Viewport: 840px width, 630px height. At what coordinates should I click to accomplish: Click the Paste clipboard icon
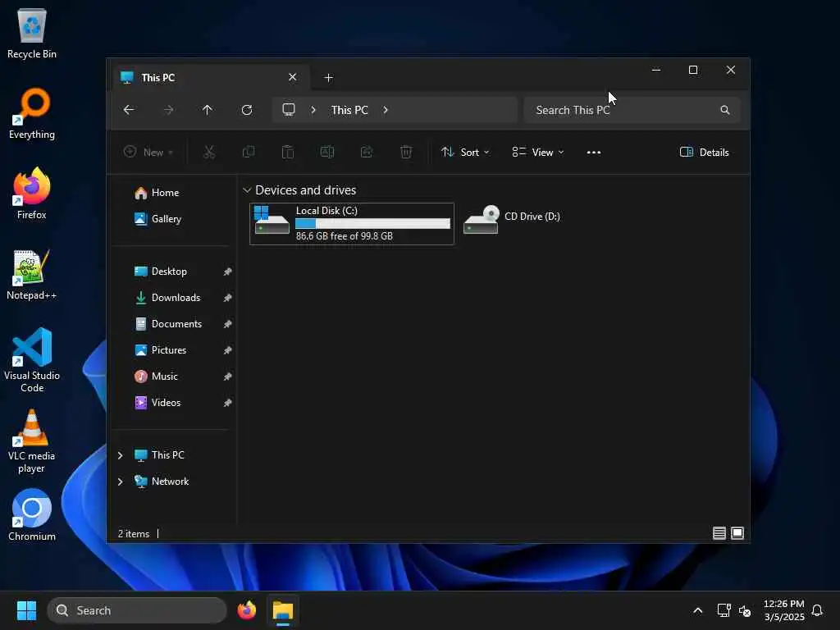point(288,152)
